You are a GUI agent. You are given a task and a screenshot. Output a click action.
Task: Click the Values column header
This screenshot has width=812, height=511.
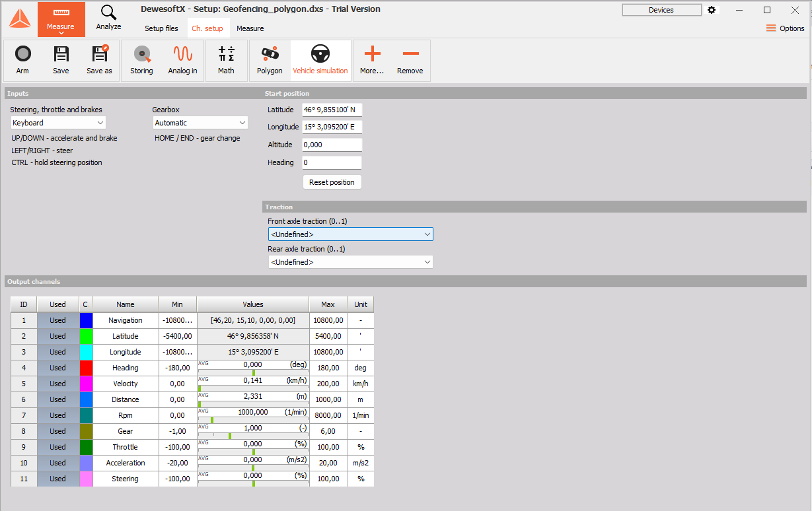[253, 304]
